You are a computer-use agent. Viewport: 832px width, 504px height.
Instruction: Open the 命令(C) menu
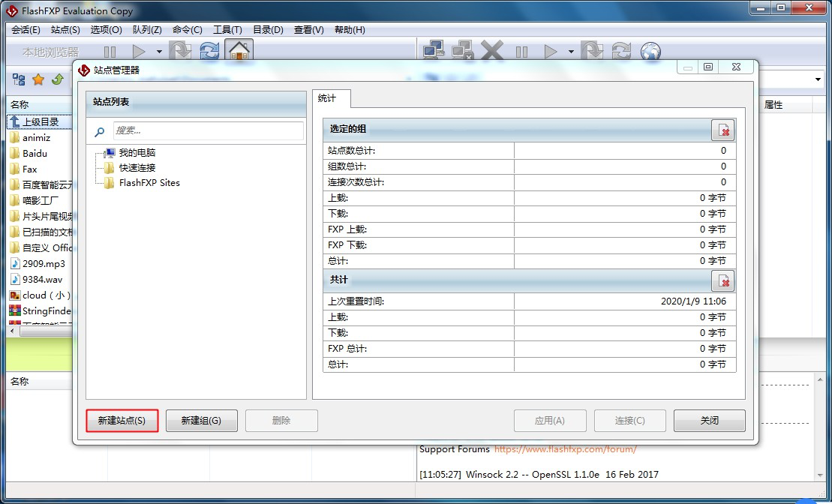click(188, 30)
